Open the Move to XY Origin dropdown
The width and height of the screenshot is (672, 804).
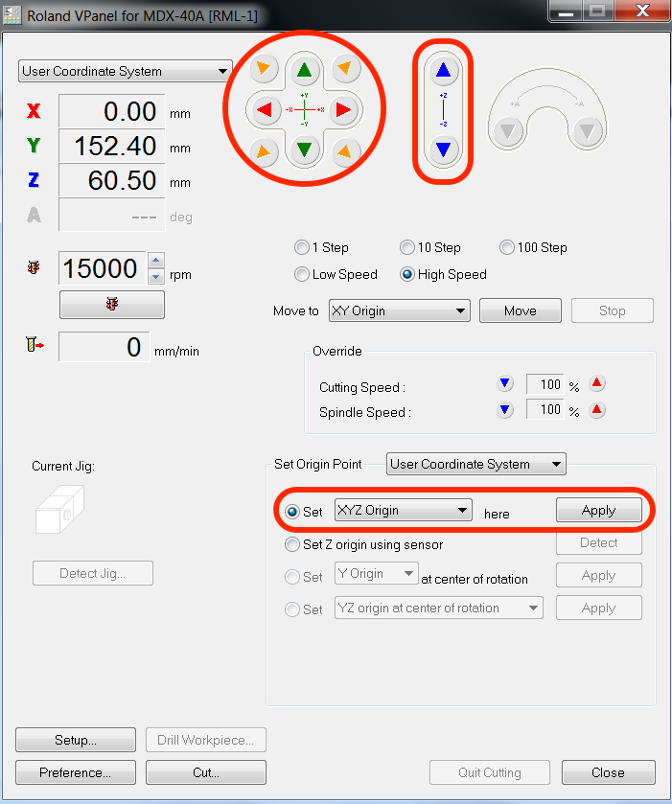tap(399, 310)
